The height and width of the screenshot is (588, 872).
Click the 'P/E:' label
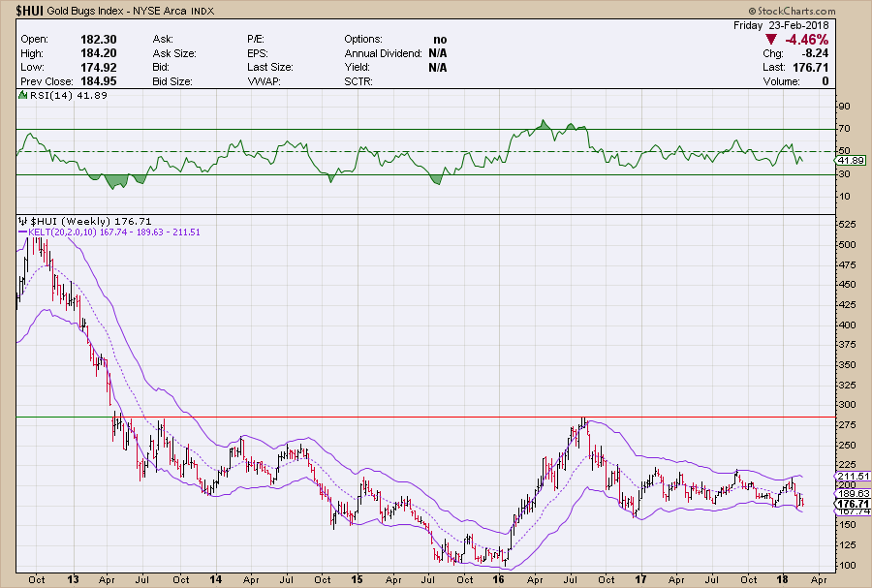click(256, 40)
